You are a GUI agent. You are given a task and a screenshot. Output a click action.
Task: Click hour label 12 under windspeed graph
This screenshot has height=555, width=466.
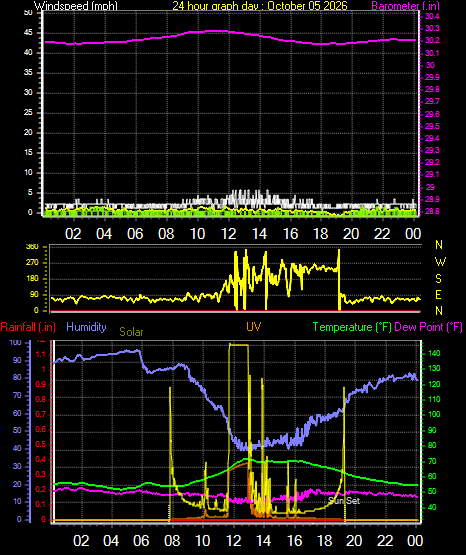pyautogui.click(x=228, y=234)
